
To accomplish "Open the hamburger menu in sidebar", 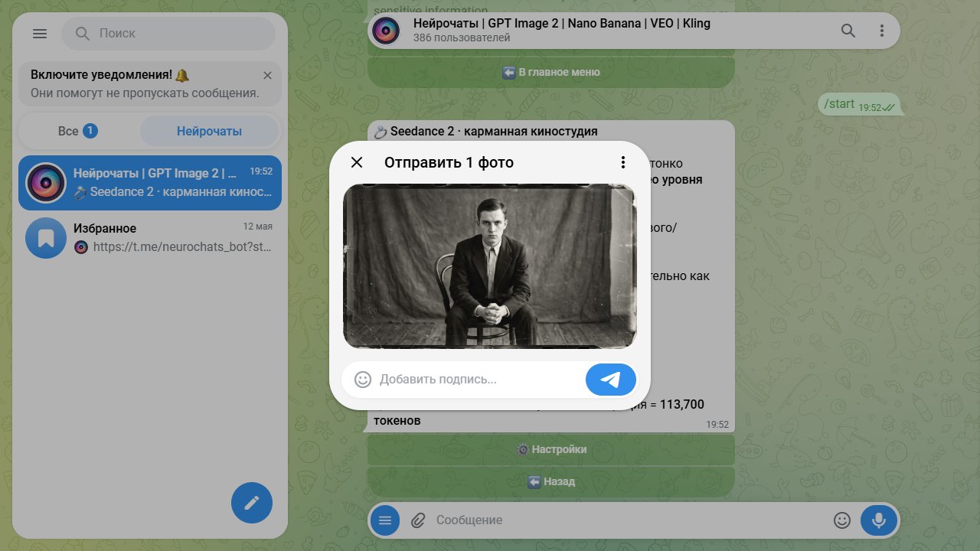I will [x=40, y=34].
